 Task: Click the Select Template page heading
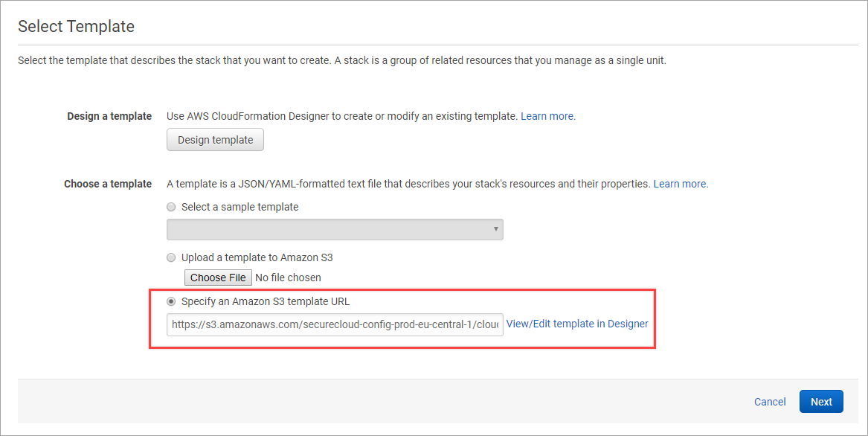76,27
